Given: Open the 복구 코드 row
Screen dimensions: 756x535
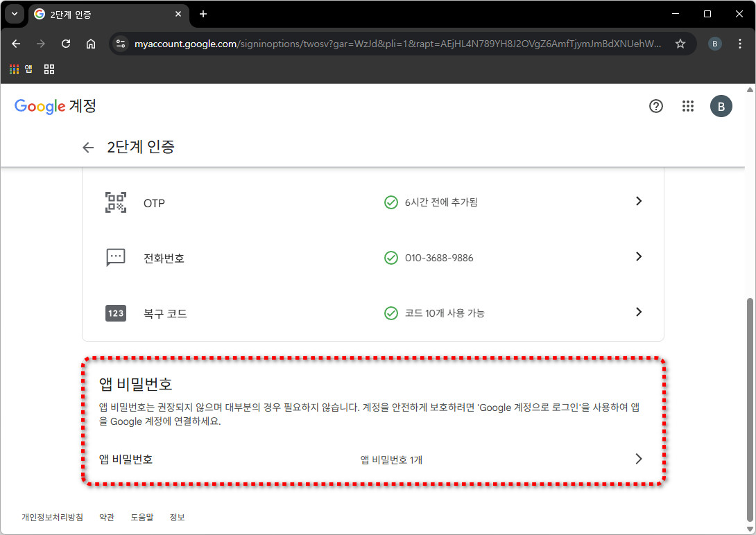Looking at the screenshot, I should point(373,313).
